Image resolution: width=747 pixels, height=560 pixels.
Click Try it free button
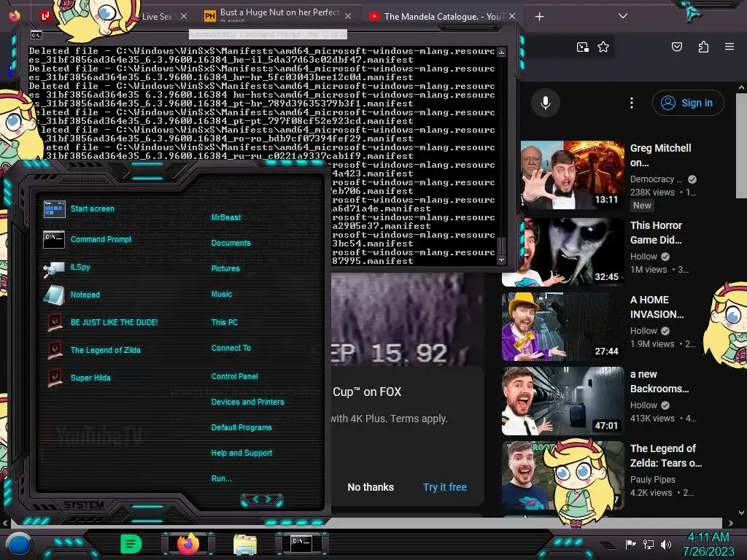444,487
